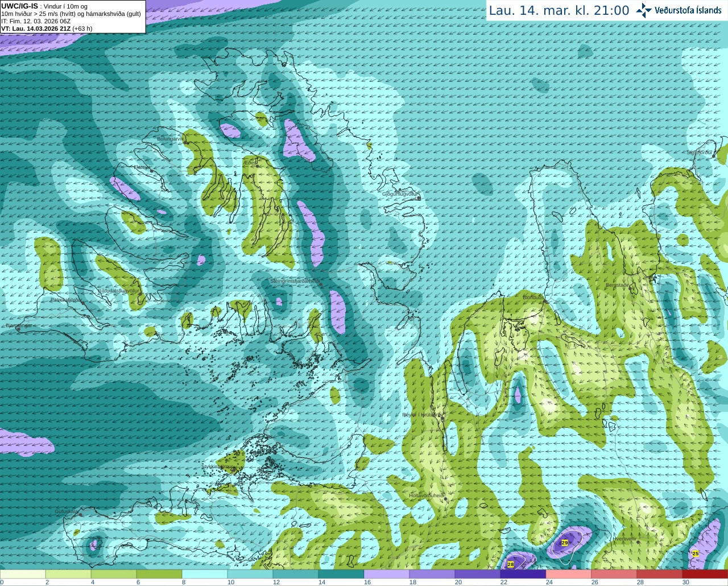Click the 6–8 m/s olive green legend swatch
Screen dimensions: 728x586
(x=159, y=574)
